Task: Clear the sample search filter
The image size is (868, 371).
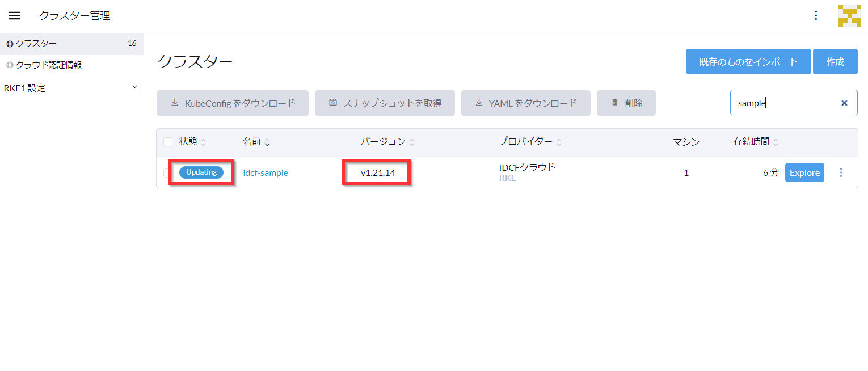Action: click(844, 103)
